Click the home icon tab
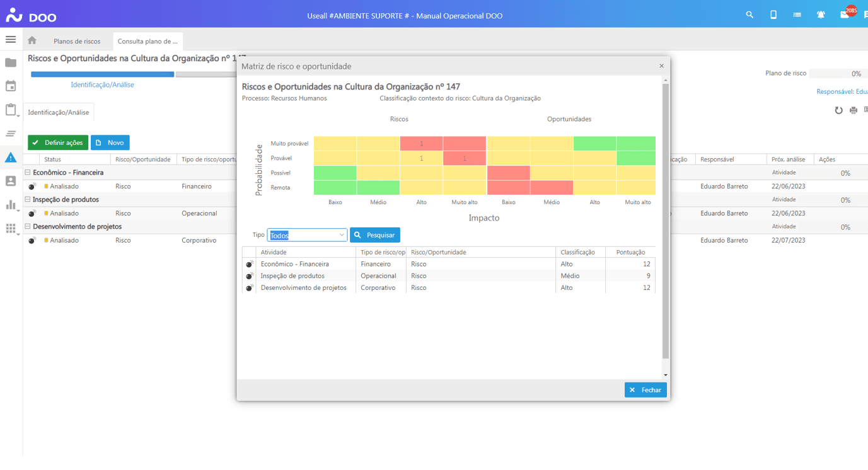The height and width of the screenshot is (470, 868). coord(32,41)
